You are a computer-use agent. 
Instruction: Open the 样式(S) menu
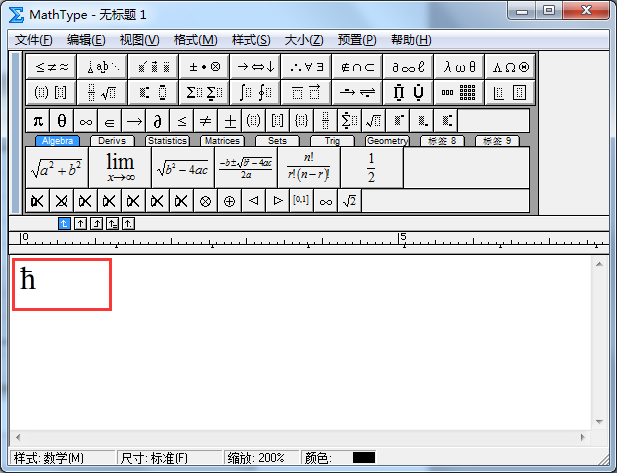coord(251,40)
